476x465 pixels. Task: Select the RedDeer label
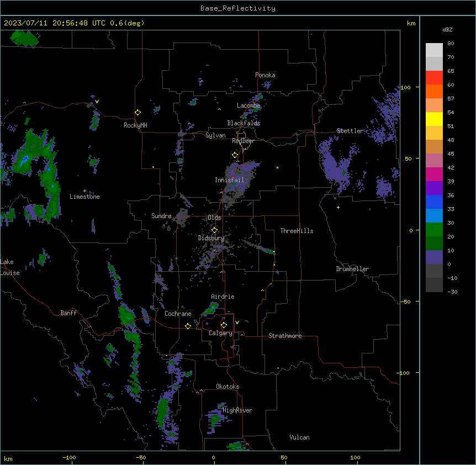point(243,141)
